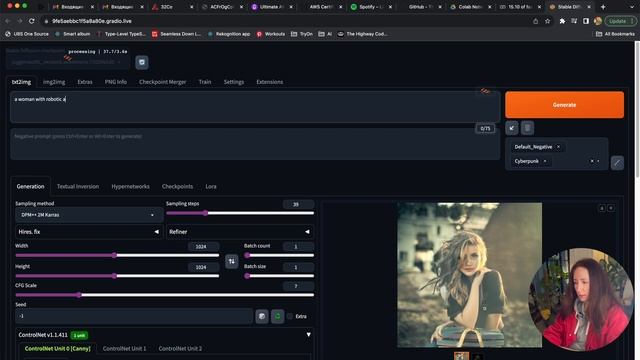Open the TryOn bookmarks folder

302,34
